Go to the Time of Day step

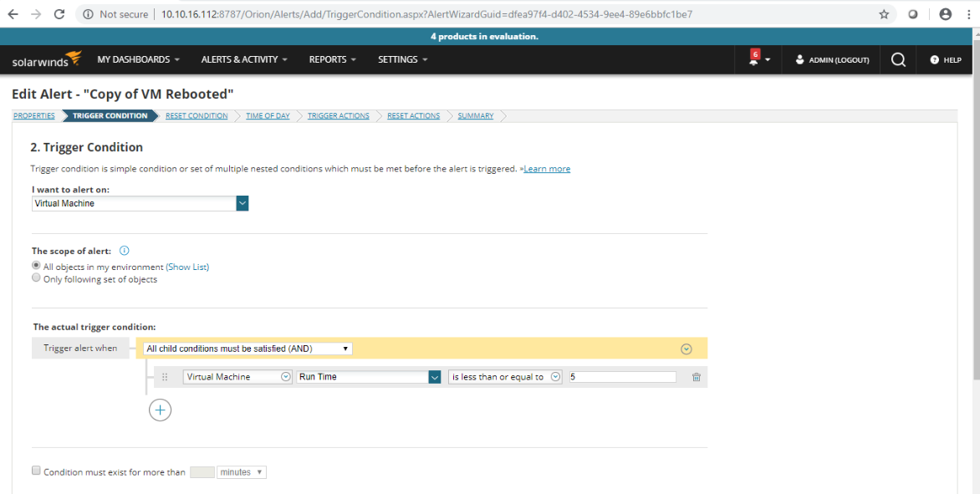coord(268,115)
